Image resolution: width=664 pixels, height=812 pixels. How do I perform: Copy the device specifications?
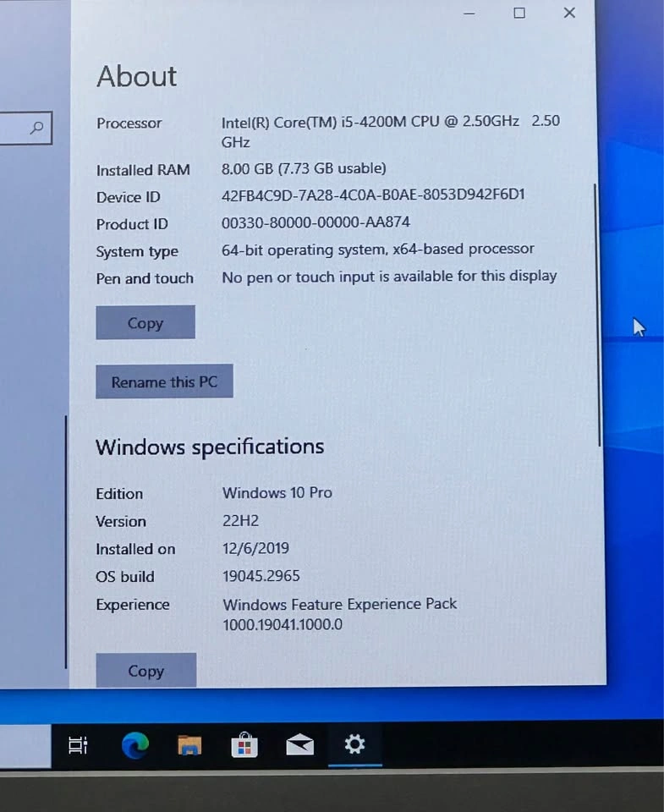(145, 322)
